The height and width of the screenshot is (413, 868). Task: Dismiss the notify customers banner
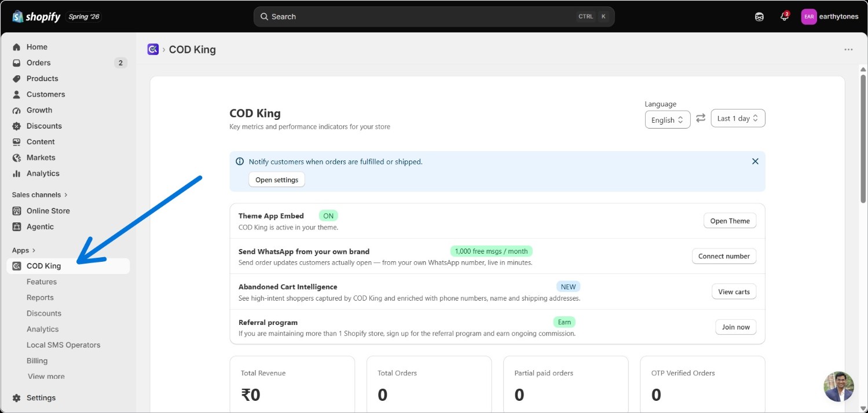click(755, 162)
